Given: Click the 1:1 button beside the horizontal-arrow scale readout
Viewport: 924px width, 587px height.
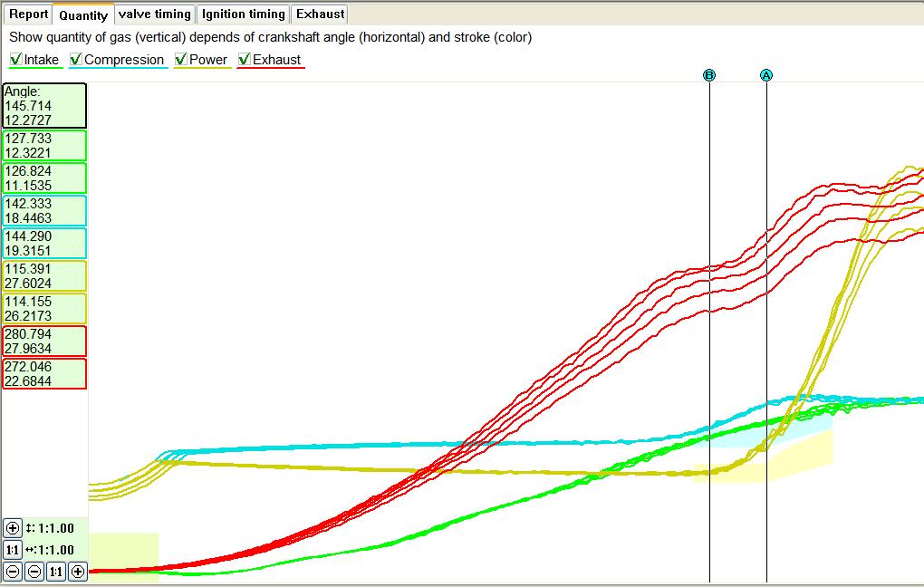Looking at the screenshot, I should coord(13,550).
